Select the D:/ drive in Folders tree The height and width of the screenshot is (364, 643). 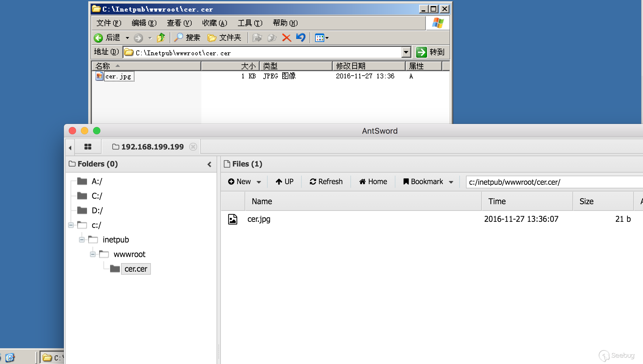coord(97,211)
